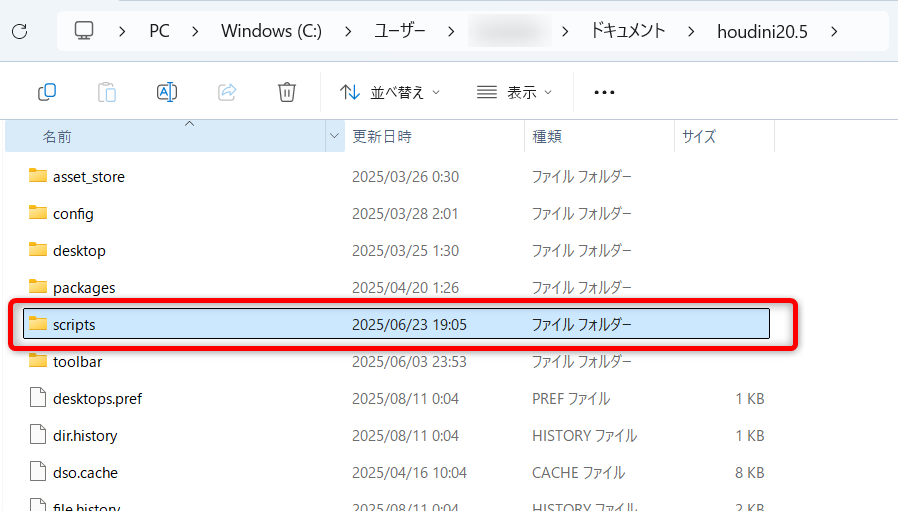The image size is (898, 511).
Task: Go to ドキュメント breadcrumb
Action: [x=628, y=31]
